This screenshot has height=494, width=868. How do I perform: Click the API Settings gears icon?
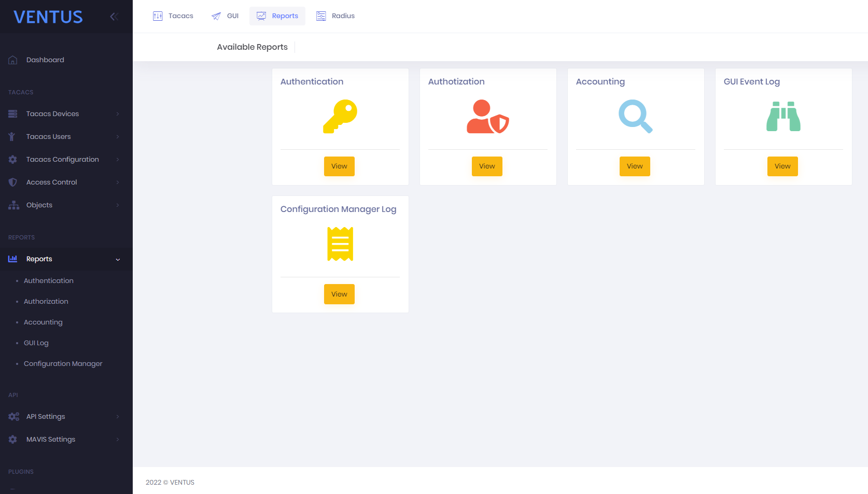(x=14, y=417)
